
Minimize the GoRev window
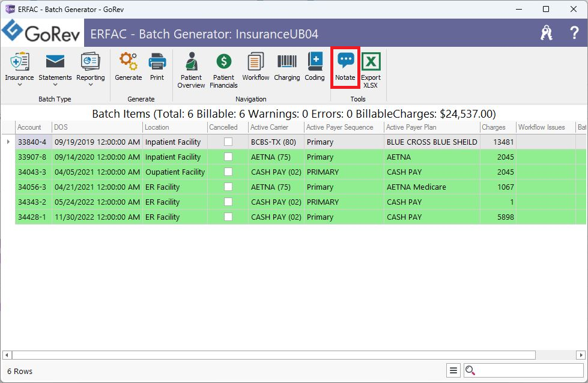point(519,9)
